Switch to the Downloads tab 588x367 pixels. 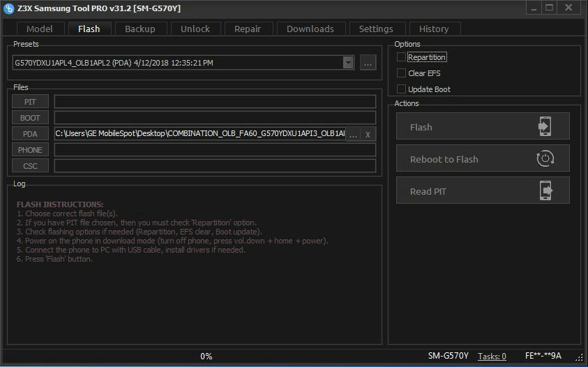pyautogui.click(x=310, y=29)
